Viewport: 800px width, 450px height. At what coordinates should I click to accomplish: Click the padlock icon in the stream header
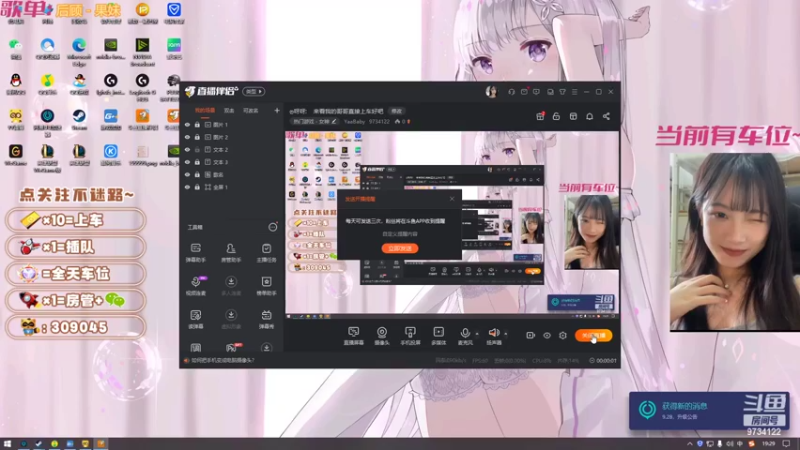click(x=556, y=116)
